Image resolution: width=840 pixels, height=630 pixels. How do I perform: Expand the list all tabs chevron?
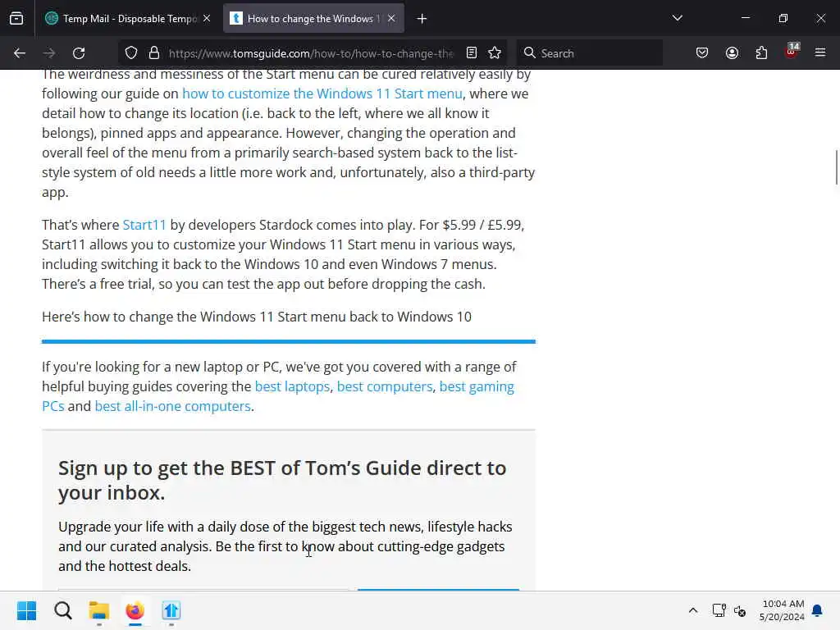coord(677,18)
